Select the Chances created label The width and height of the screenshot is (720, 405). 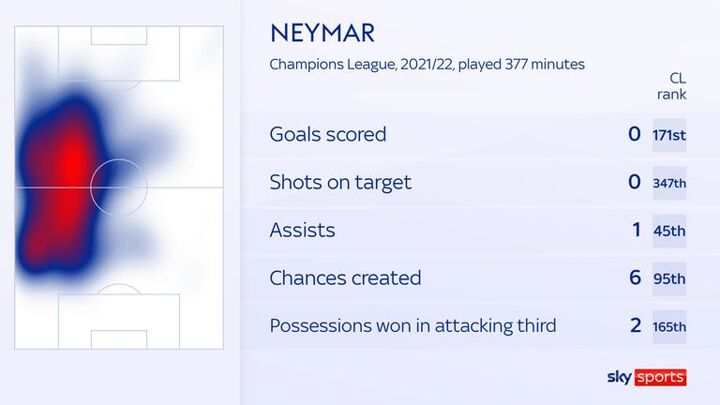coord(346,278)
